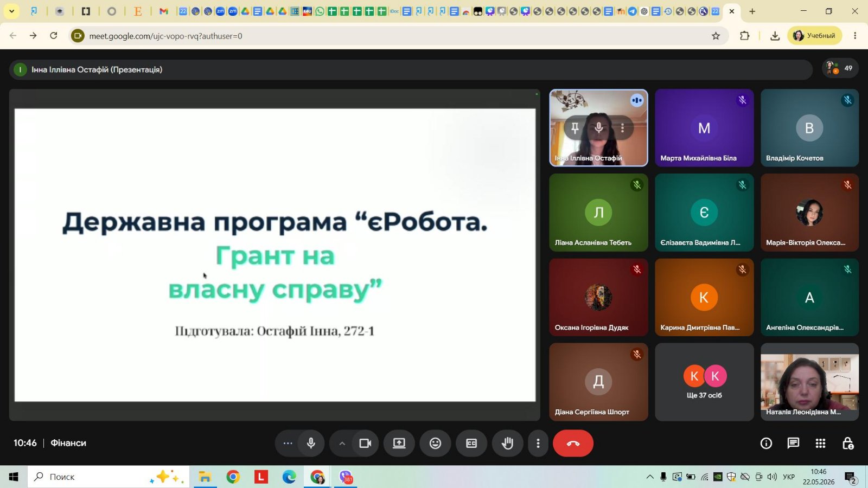The height and width of the screenshot is (488, 868).
Task: Switch to the tab with orange E icon
Action: click(138, 11)
